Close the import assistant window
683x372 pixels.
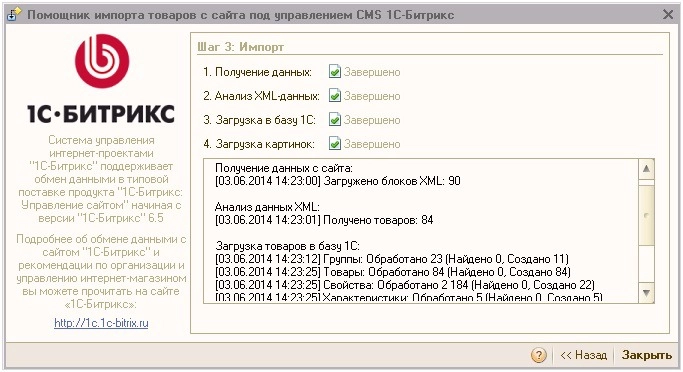click(667, 14)
